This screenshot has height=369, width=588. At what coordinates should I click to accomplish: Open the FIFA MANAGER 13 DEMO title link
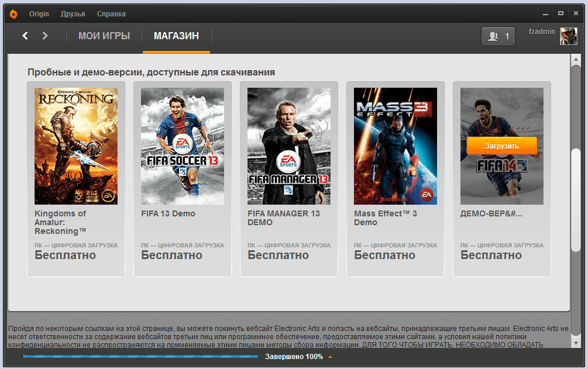point(284,218)
